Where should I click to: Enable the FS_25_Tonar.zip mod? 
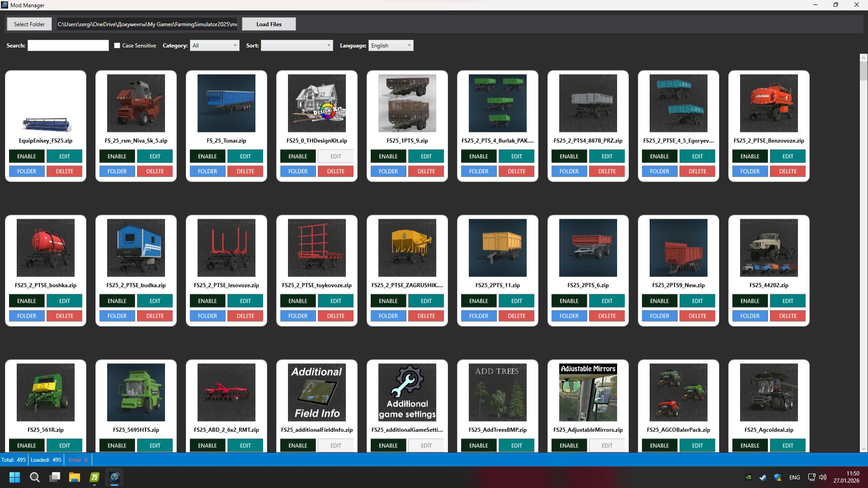point(207,156)
